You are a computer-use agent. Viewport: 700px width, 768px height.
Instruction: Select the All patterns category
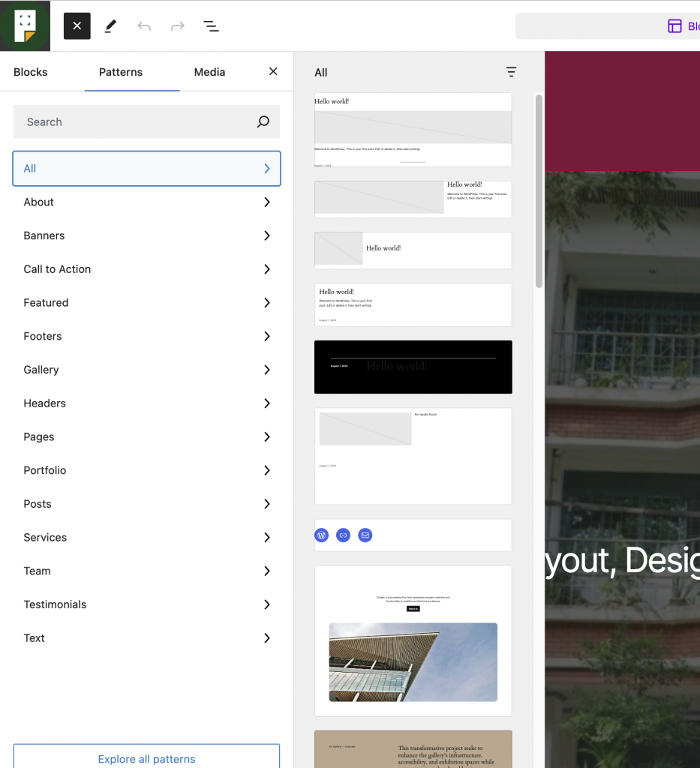pyautogui.click(x=146, y=169)
